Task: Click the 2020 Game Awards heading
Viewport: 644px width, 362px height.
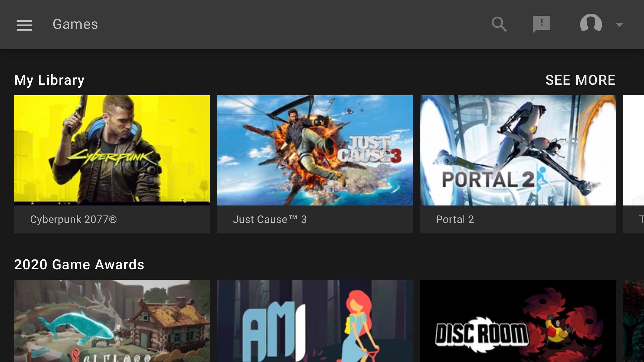Action: coord(79,265)
